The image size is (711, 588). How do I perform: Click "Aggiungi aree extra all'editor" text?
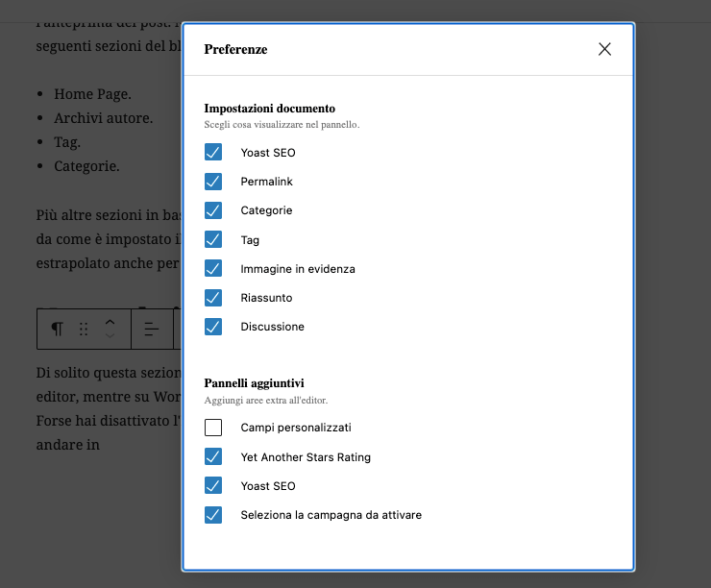click(x=266, y=401)
